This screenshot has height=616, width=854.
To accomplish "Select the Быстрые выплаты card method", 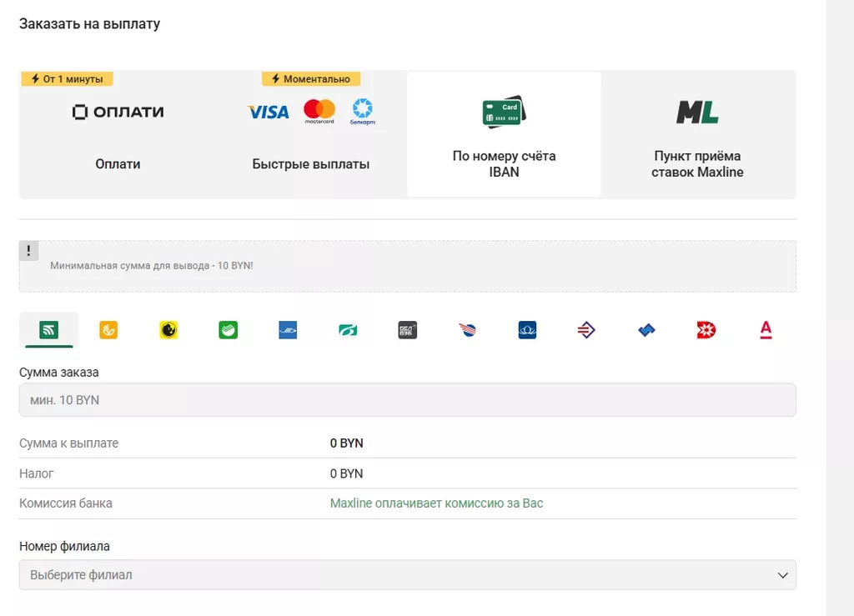I will pos(310,134).
